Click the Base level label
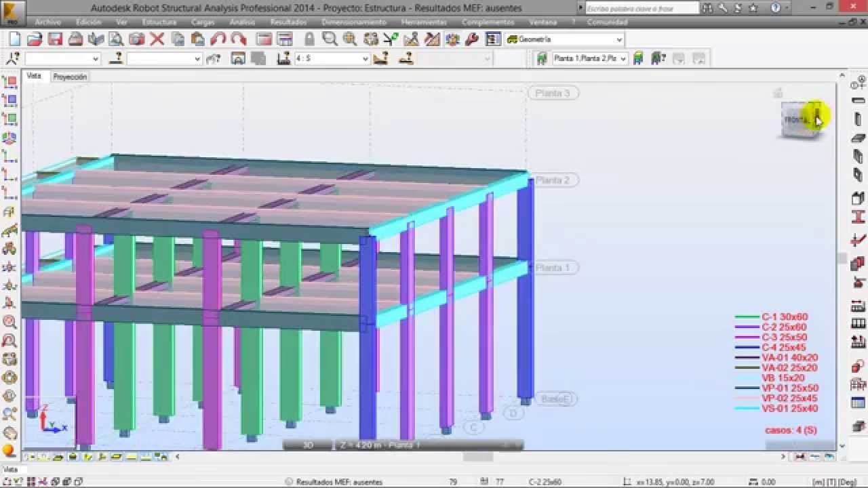868x488 pixels. (555, 399)
